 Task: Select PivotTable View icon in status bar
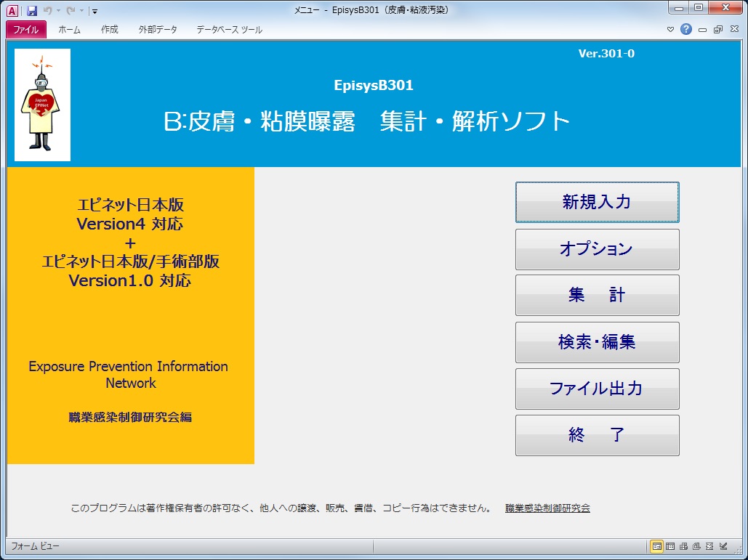683,546
